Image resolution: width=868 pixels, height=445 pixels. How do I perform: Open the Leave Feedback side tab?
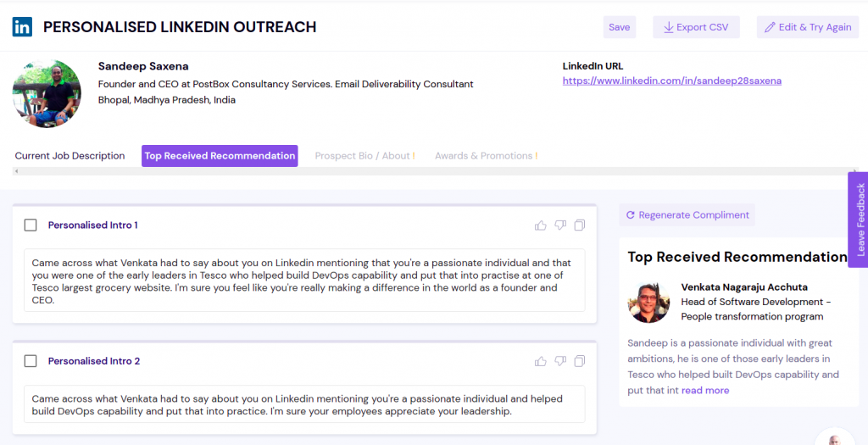(859, 220)
